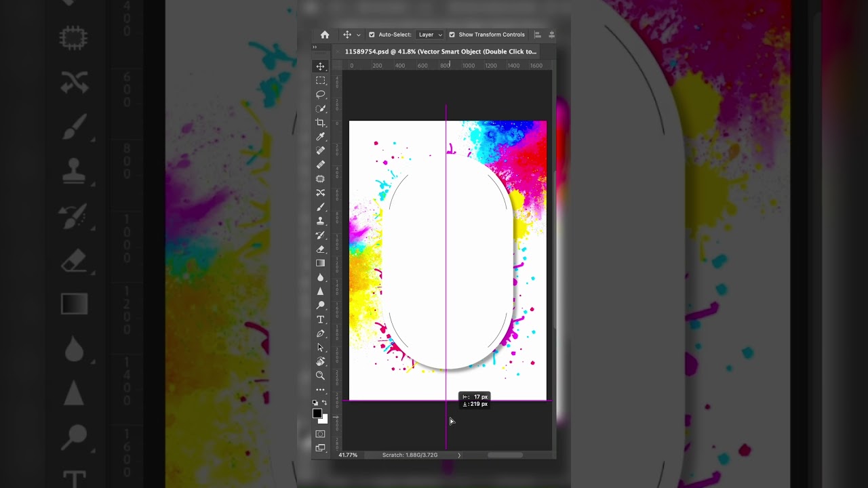Select the Crop tool
Screen dimensions: 868x488
[320, 123]
